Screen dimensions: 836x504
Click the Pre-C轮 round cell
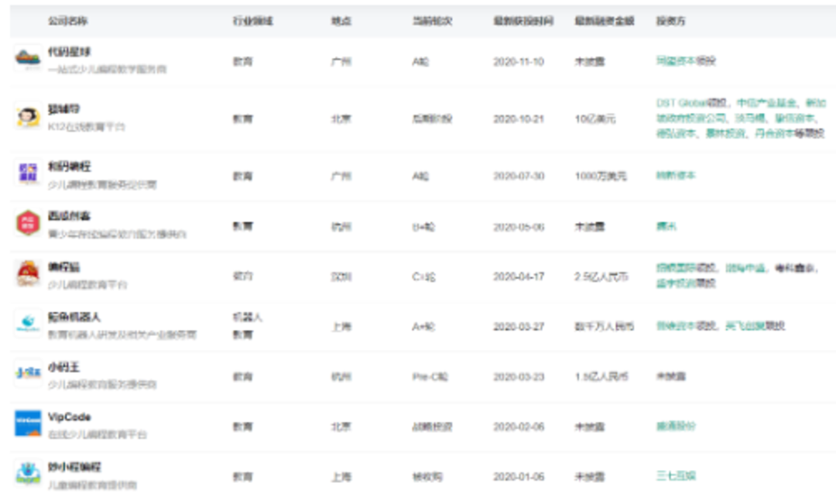click(x=430, y=376)
